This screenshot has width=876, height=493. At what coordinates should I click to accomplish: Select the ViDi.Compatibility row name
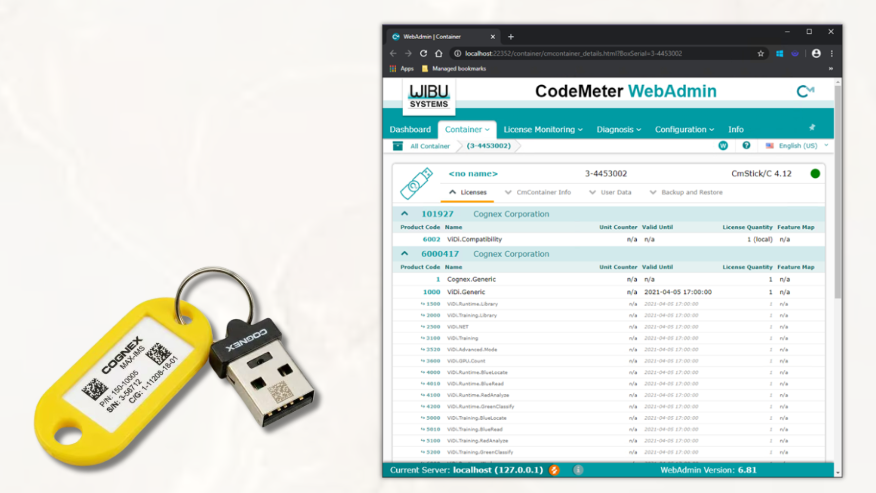coord(474,239)
